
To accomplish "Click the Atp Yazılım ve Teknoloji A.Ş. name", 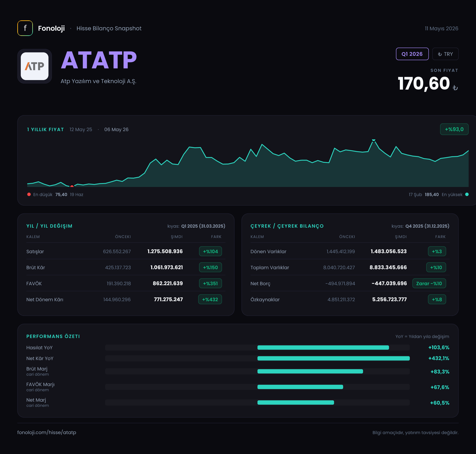I will [x=98, y=81].
